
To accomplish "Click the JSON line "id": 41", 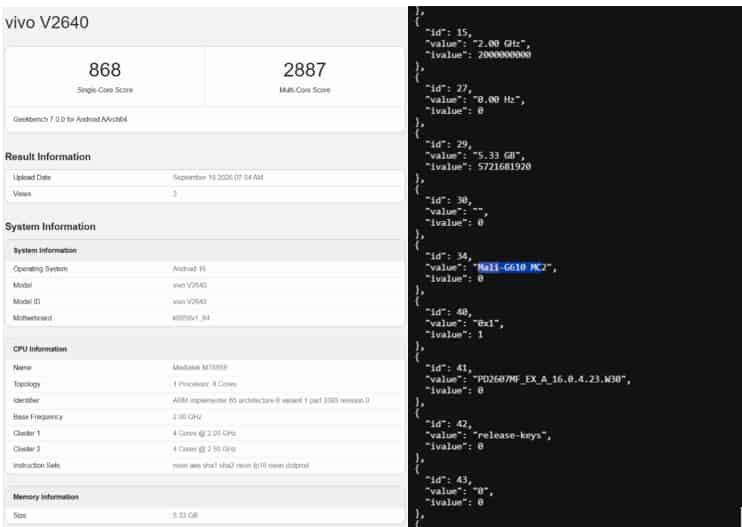I will tap(448, 368).
